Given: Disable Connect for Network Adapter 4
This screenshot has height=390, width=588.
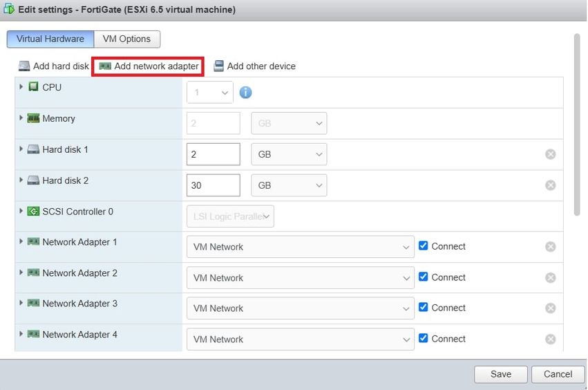Looking at the screenshot, I should [x=424, y=339].
